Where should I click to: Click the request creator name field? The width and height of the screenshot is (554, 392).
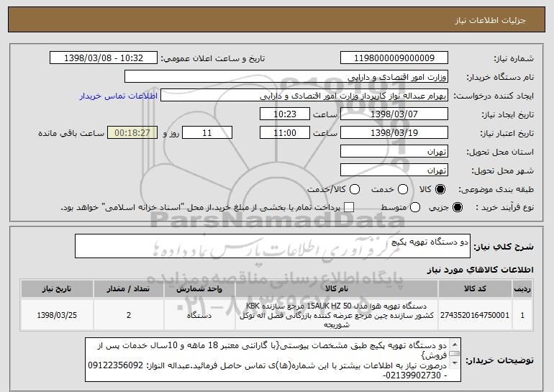point(304,96)
